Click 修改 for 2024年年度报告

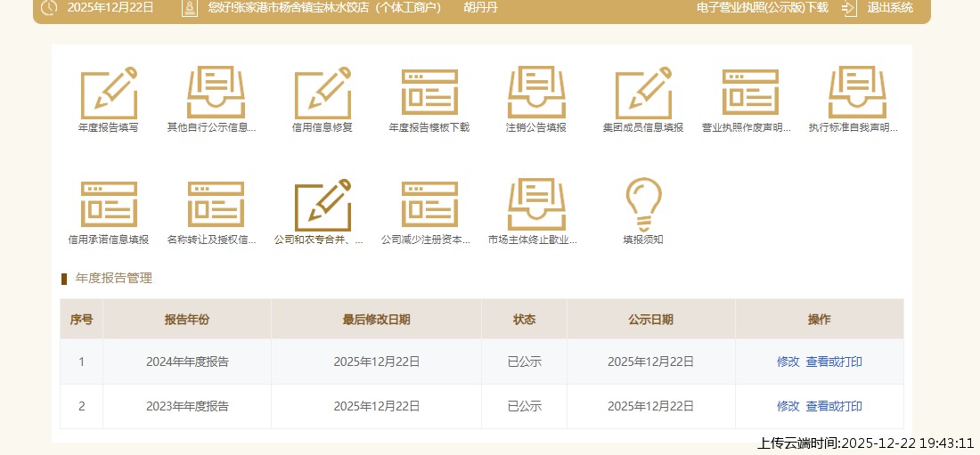[788, 362]
